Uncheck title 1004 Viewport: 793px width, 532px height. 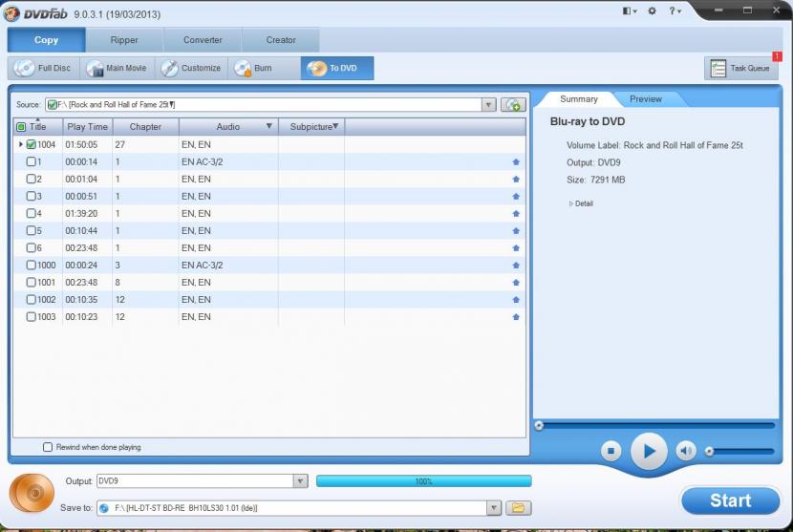tap(31, 144)
